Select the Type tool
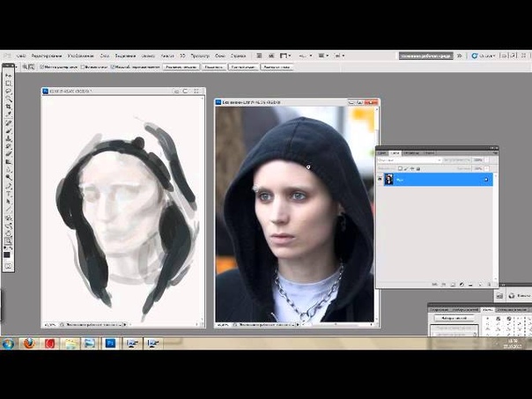This screenshot has width=532, height=399. 8,194
